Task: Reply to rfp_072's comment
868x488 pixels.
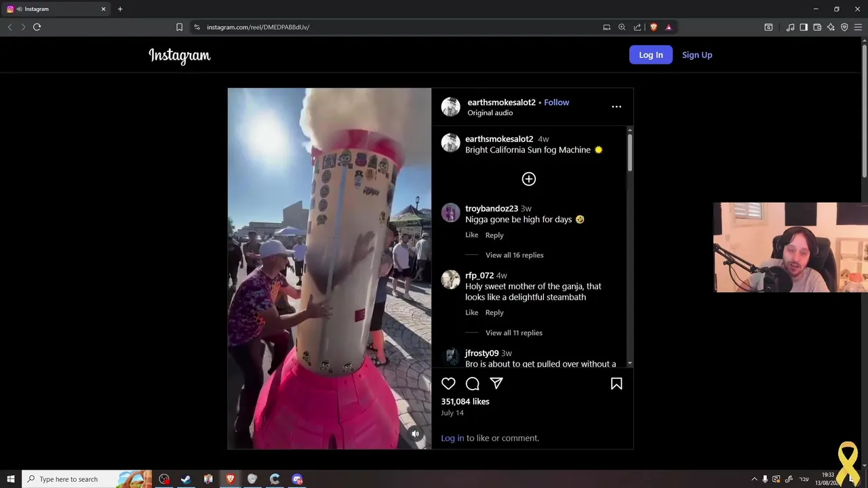Action: click(494, 312)
